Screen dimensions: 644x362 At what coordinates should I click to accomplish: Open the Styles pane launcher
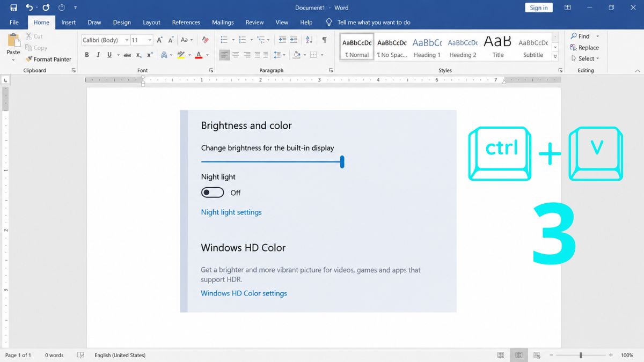pyautogui.click(x=560, y=70)
